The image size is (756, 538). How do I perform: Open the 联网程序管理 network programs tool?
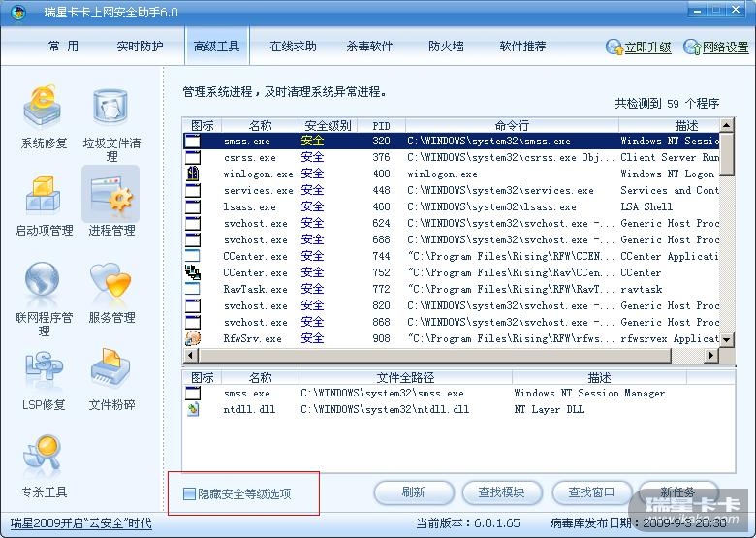click(x=44, y=299)
